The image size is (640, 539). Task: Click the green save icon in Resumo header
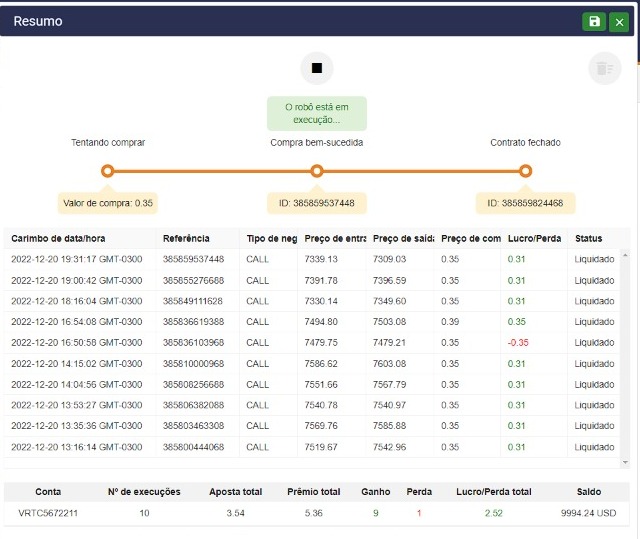pyautogui.click(x=595, y=22)
